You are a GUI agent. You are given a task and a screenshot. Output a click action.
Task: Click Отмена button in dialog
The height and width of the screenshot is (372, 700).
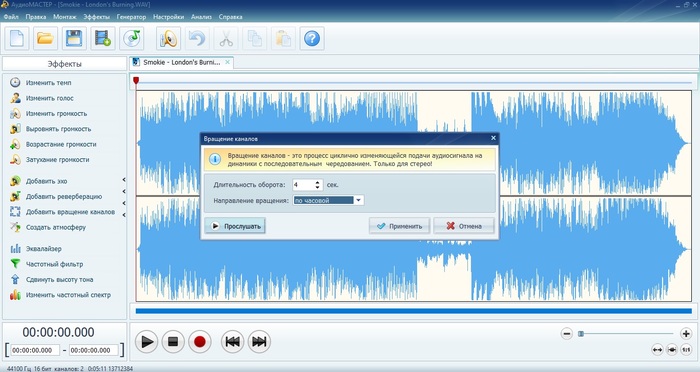(x=464, y=226)
